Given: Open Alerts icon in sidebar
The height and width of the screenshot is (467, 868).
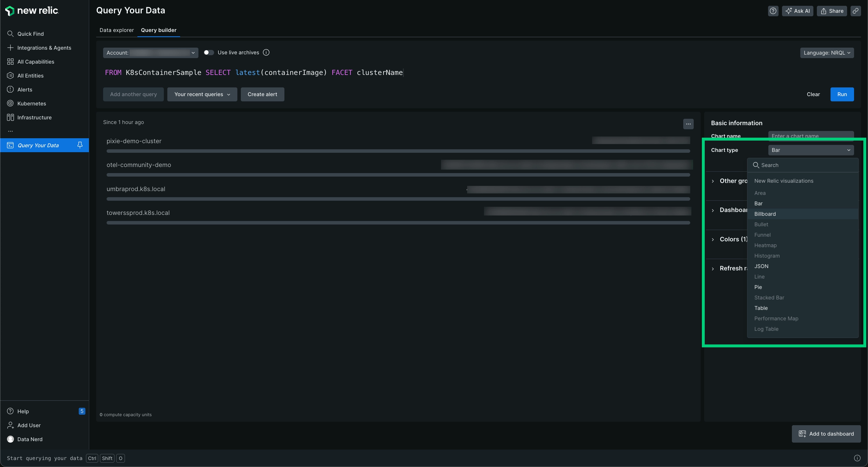Looking at the screenshot, I should click(10, 89).
